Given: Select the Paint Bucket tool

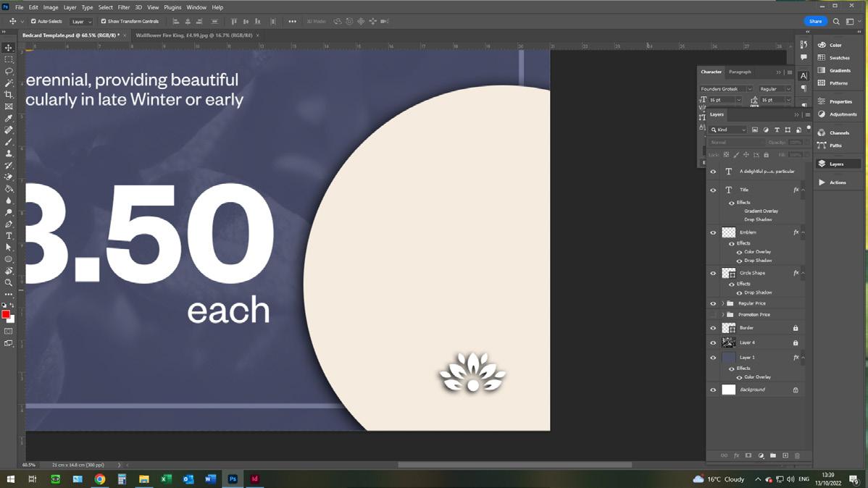Looking at the screenshot, I should (8, 189).
